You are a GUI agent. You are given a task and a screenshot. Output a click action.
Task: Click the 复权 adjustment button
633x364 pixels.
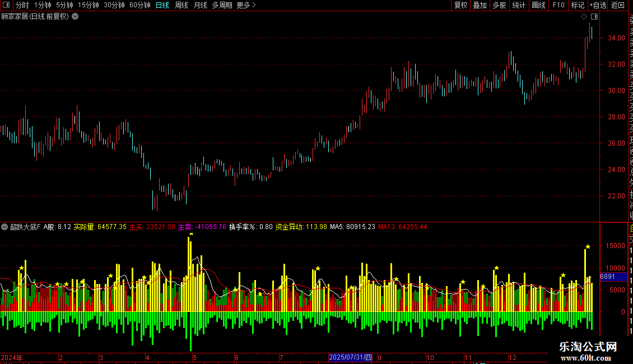tap(460, 5)
